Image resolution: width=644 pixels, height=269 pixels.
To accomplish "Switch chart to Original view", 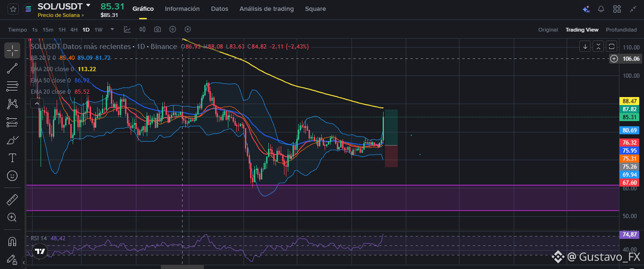I will point(548,30).
